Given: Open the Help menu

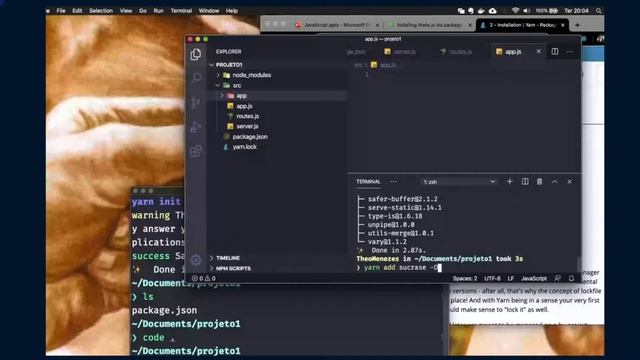Looking at the screenshot, I should (x=231, y=11).
